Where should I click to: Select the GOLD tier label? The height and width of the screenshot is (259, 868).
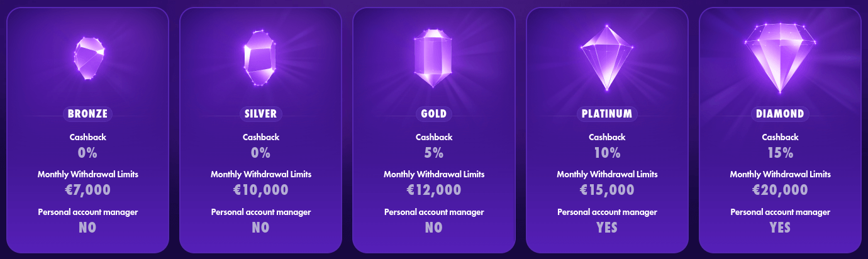(x=434, y=114)
